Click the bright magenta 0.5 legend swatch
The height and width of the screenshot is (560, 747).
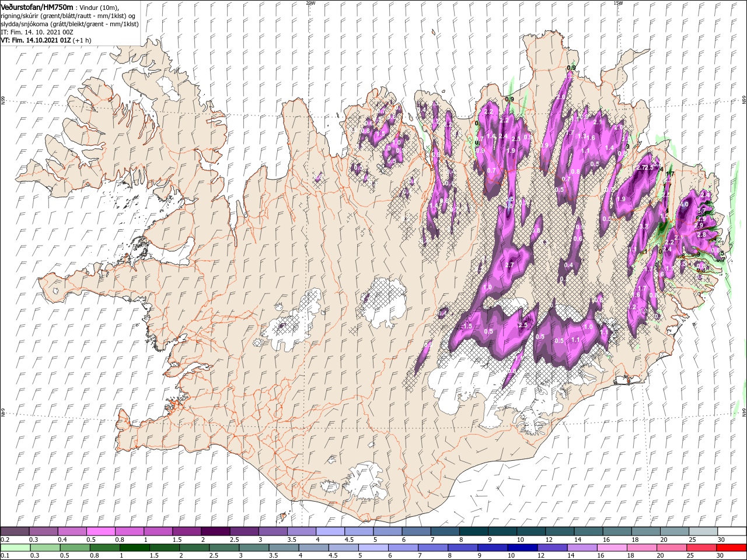(100, 531)
